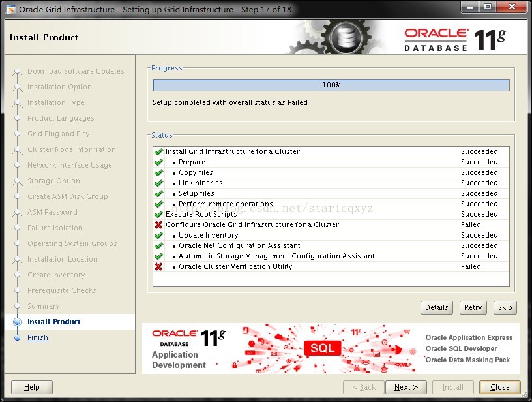Click Cluster Node Information step
This screenshot has height=402, width=532.
72,149
